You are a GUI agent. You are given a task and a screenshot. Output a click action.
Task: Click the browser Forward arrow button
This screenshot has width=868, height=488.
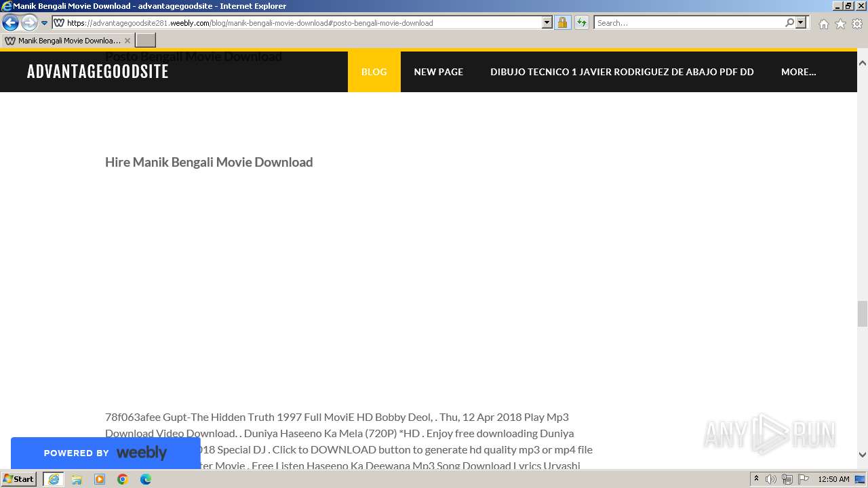pyautogui.click(x=29, y=23)
